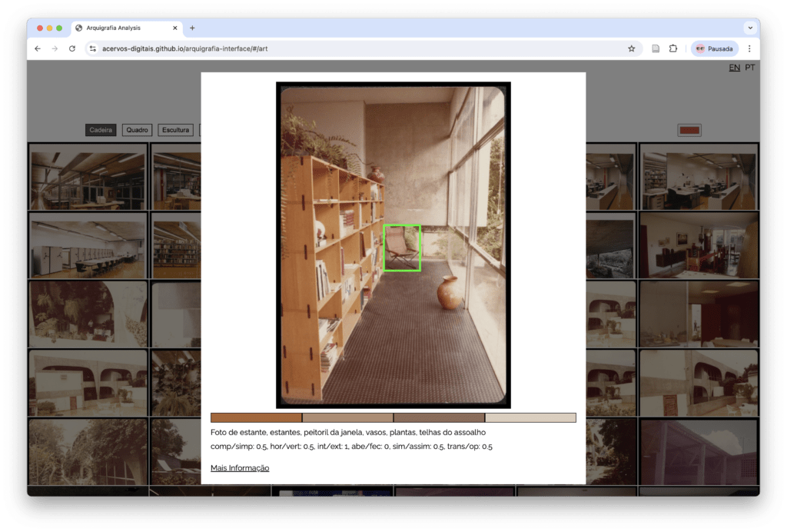The height and width of the screenshot is (532, 787).
Task: Bookmark this page with star icon
Action: click(631, 48)
